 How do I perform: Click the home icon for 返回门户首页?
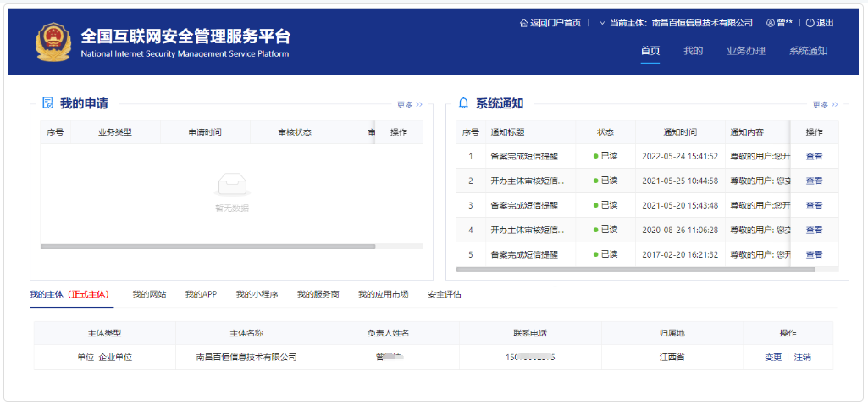tap(523, 23)
